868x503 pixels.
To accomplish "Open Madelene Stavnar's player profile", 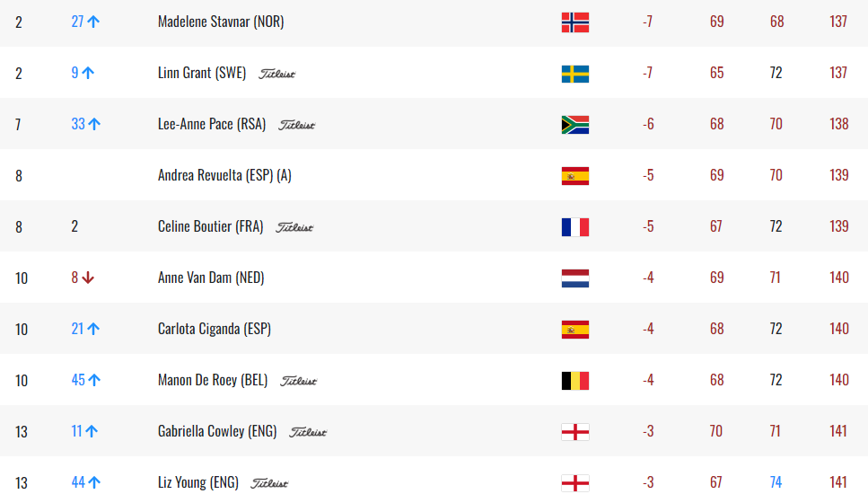I will click(221, 22).
